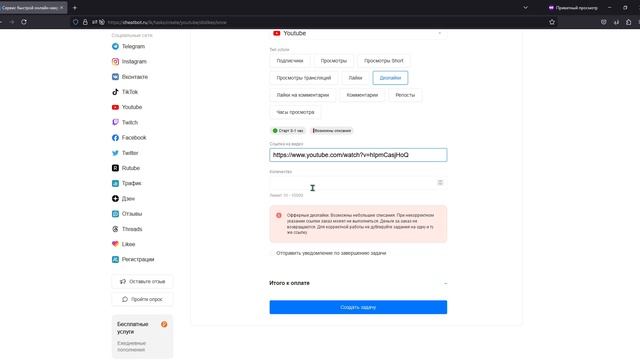640x360 pixels.
Task: Select the Twitch icon in sidebar
Action: (116, 122)
